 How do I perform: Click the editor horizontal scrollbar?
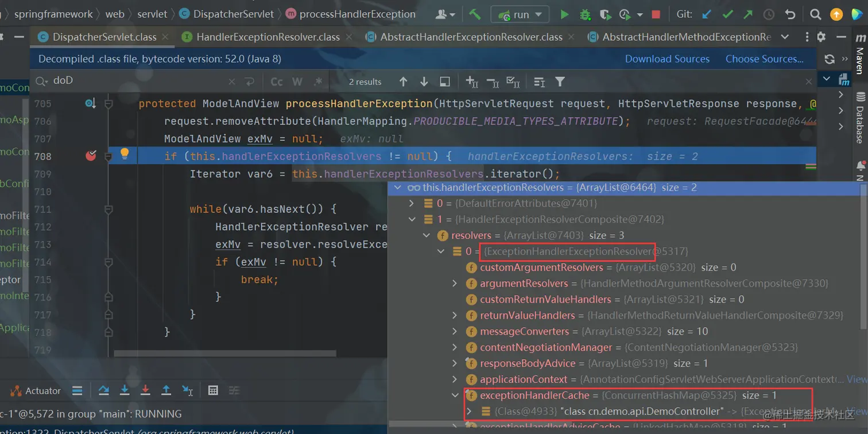pos(224,354)
